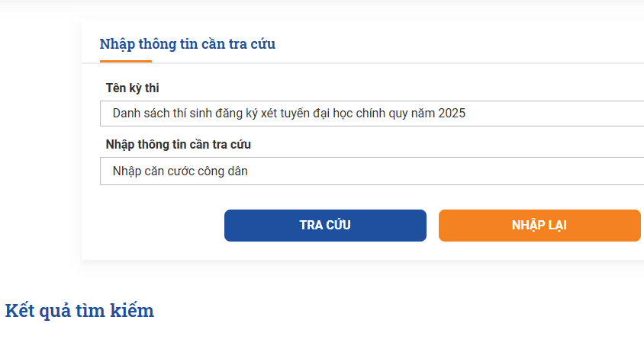
Task: Submit the lookup using TRA CỨU
Action: 325,225
